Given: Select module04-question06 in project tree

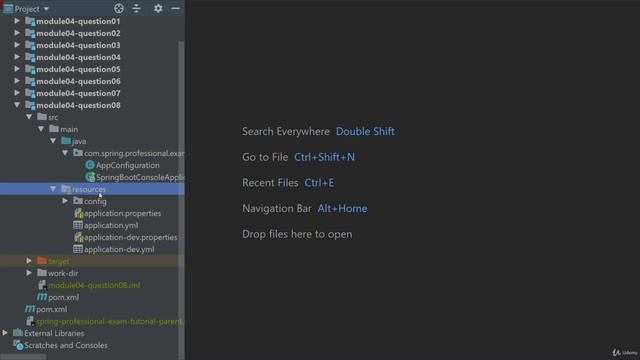Looking at the screenshot, I should (78, 81).
